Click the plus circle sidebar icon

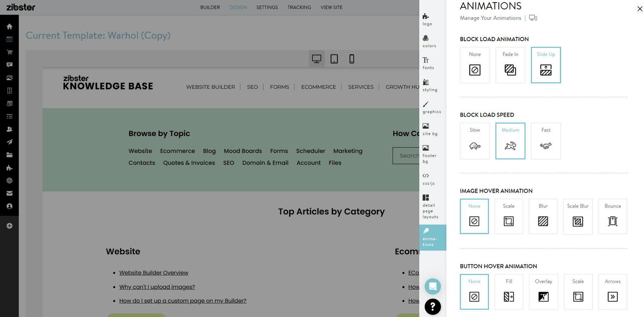pos(9,226)
